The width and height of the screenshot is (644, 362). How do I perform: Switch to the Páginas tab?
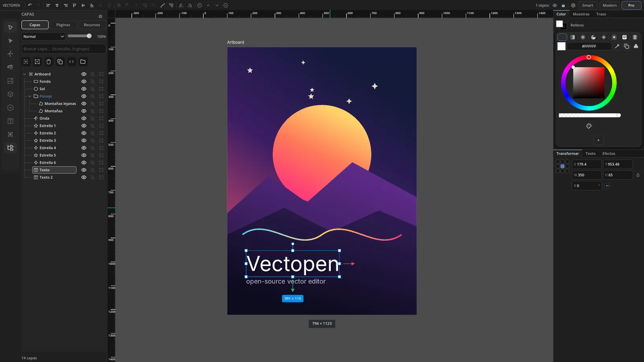tap(63, 25)
